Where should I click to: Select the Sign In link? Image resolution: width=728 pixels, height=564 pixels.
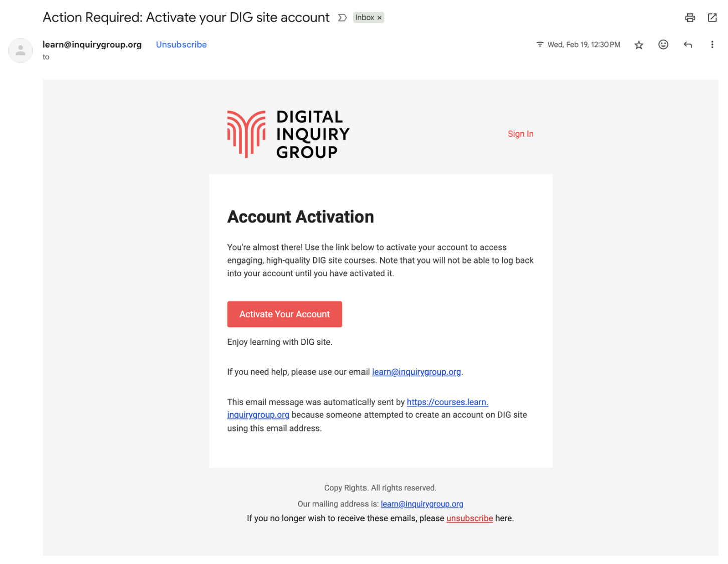pyautogui.click(x=520, y=134)
